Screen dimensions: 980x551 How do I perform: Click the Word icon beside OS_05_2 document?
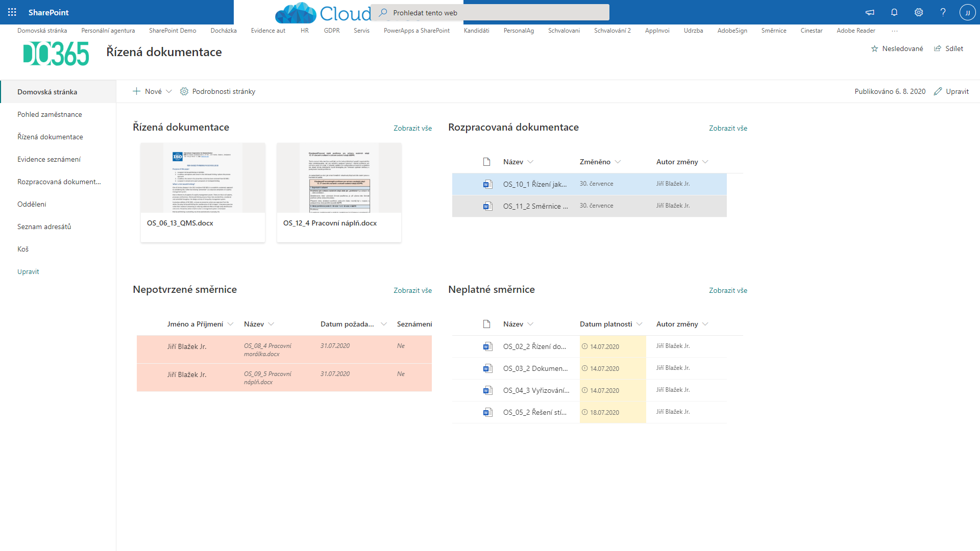(487, 412)
